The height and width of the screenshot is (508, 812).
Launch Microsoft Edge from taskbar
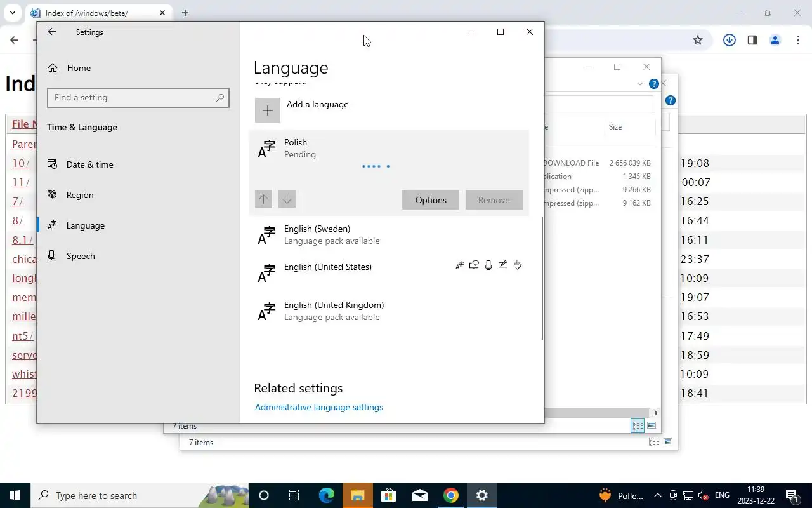[x=326, y=495]
